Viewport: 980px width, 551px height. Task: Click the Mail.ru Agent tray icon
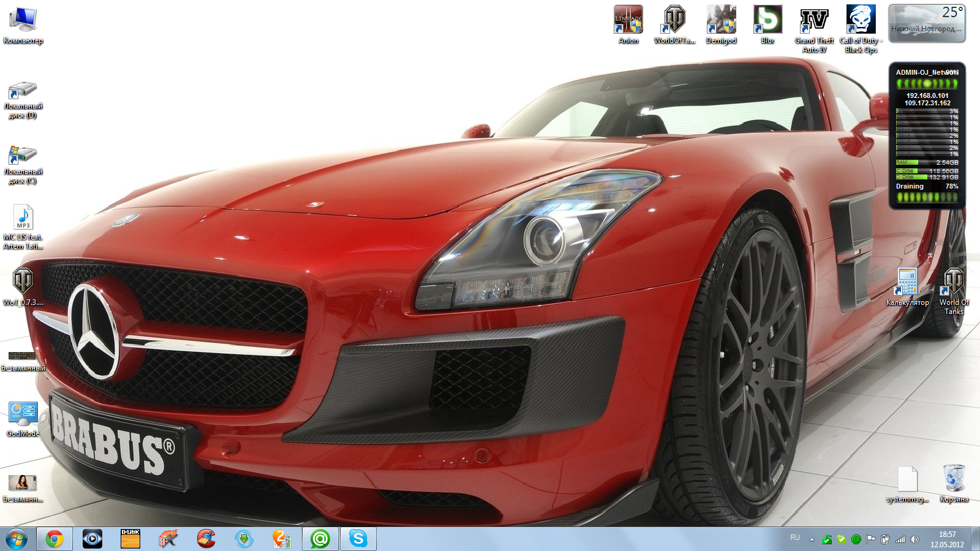coord(856,539)
